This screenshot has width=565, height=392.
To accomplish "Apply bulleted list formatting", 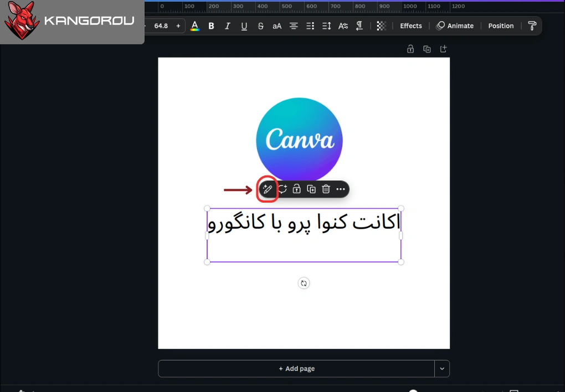I will tap(310, 26).
